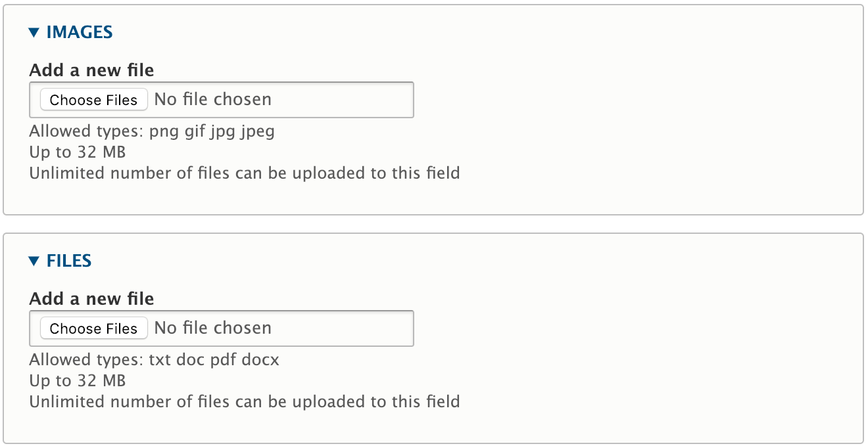This screenshot has width=868, height=448.
Task: Click 'No file chosen' in IMAGES upload field
Action: tap(212, 99)
